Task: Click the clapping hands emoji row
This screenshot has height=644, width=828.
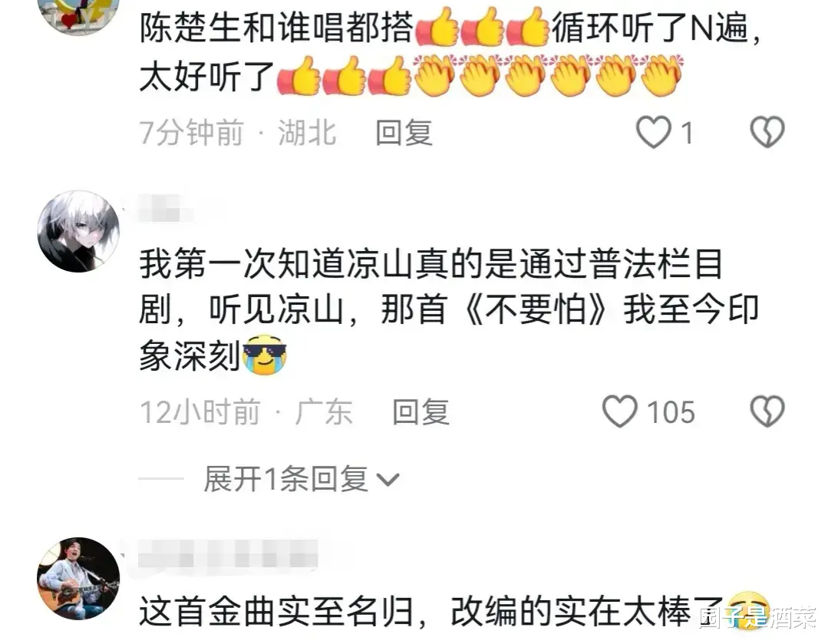Action: tap(548, 75)
